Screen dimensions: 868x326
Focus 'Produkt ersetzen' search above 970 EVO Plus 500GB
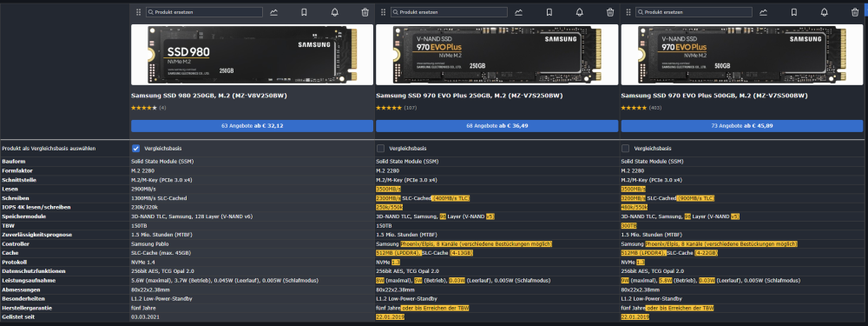tap(694, 12)
